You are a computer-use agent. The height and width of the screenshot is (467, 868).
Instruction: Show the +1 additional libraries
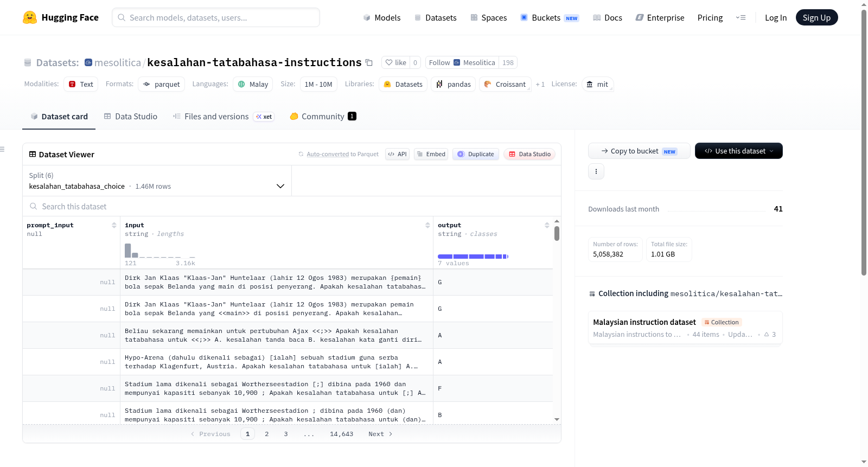[540, 84]
